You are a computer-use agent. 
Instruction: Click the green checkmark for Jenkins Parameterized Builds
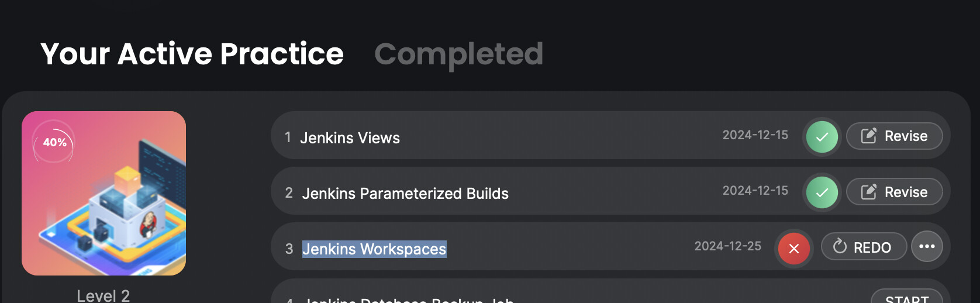pyautogui.click(x=822, y=192)
